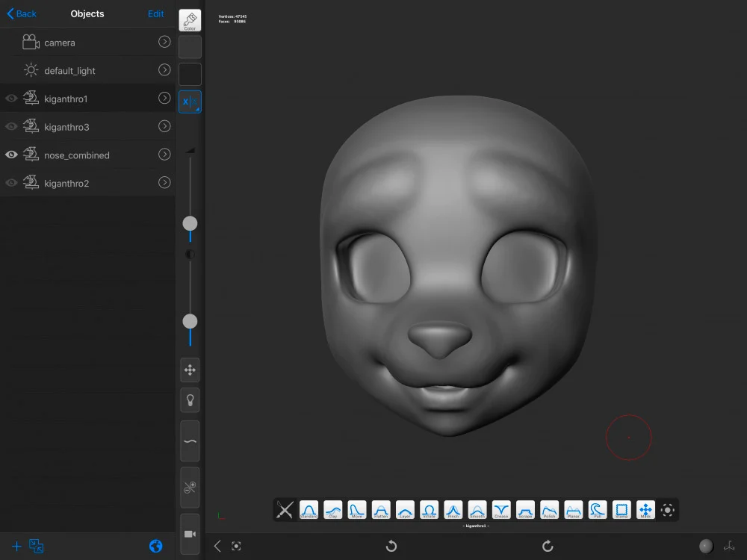The width and height of the screenshot is (747, 560).
Task: Show the kiganthro3 object
Action: [x=10, y=126]
